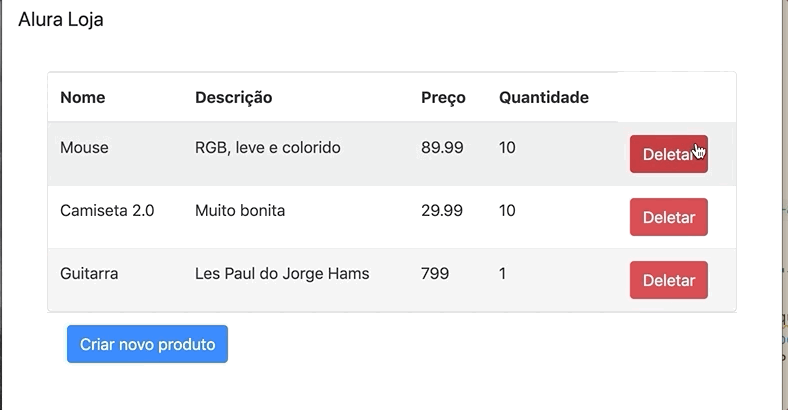Image resolution: width=788 pixels, height=410 pixels.
Task: Select the Nome column header
Action: 83,97
